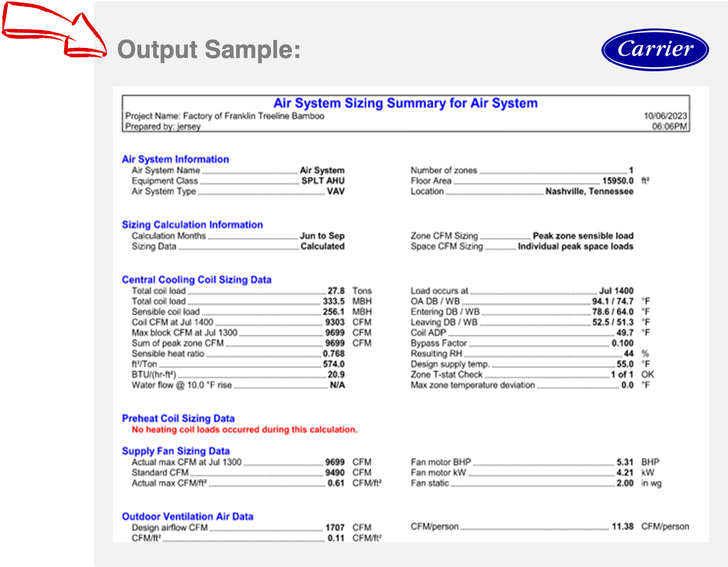Click the Floor Area value 15950.0
The height and width of the screenshot is (567, 728).
click(618, 181)
